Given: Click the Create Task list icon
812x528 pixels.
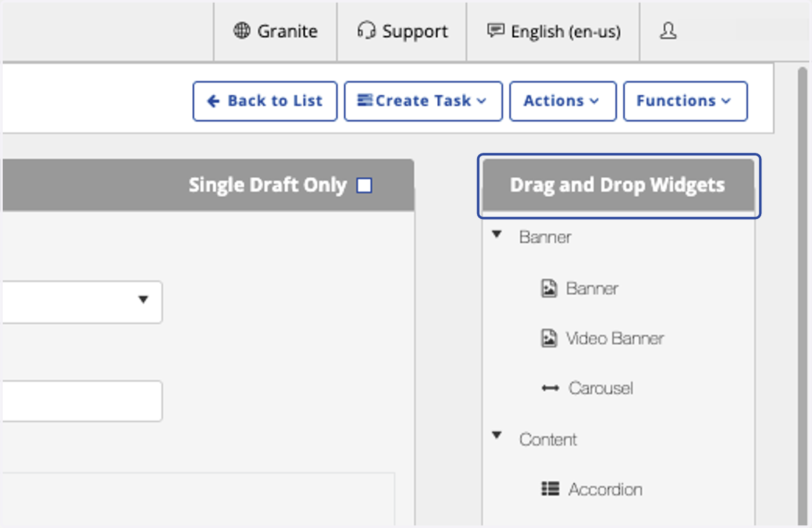Looking at the screenshot, I should 365,101.
